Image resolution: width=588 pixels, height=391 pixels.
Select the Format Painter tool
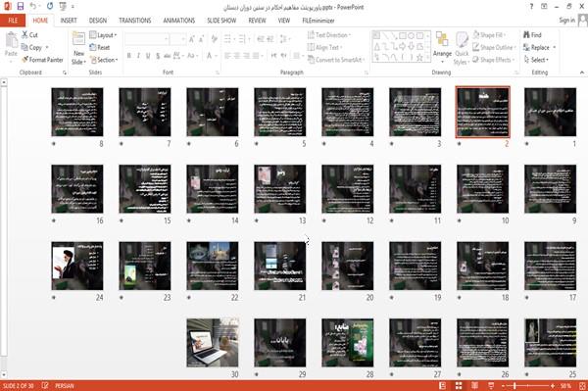[x=42, y=60]
